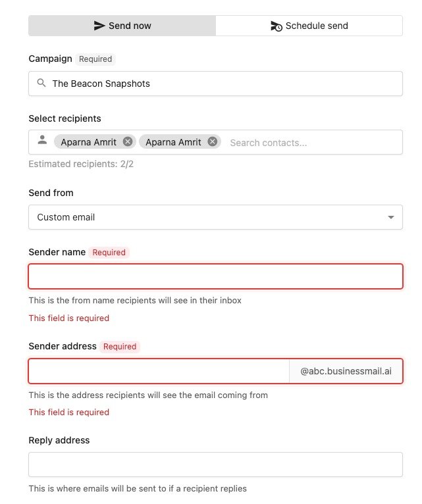
Task: Remove the second Aparna Amrit chip
Action: coord(212,141)
